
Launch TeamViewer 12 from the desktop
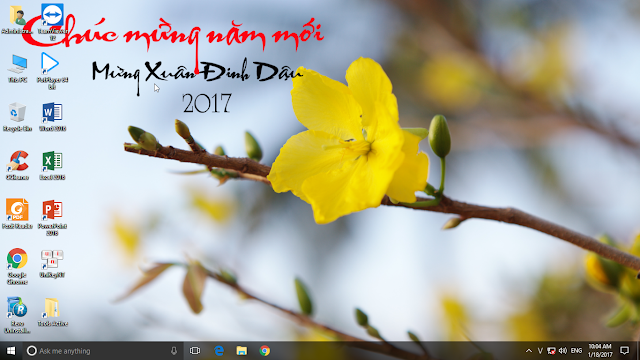tap(52, 21)
